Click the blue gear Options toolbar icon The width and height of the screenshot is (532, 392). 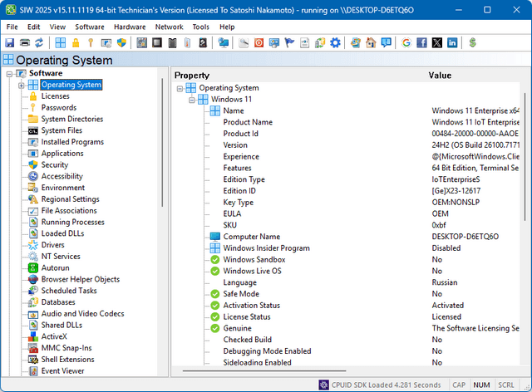[335, 42]
